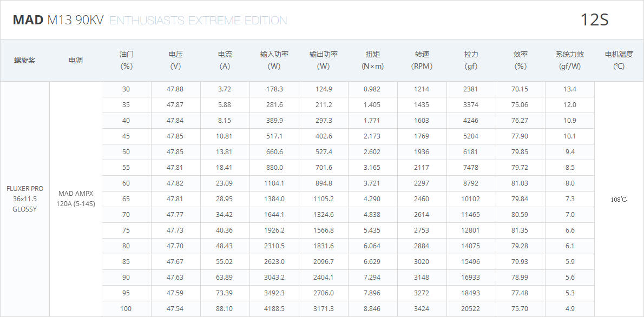Click the voltage value 47.77
The image size is (644, 317).
pyautogui.click(x=175, y=214)
